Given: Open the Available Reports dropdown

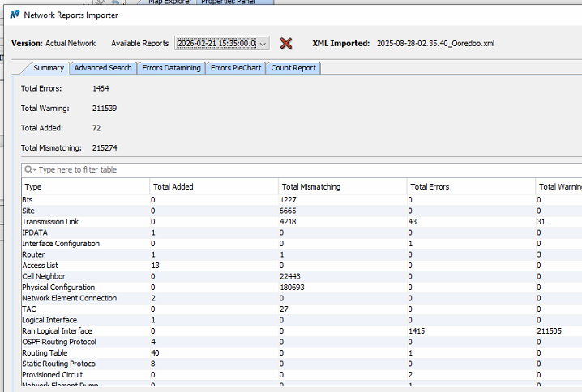Looking at the screenshot, I should click(262, 43).
